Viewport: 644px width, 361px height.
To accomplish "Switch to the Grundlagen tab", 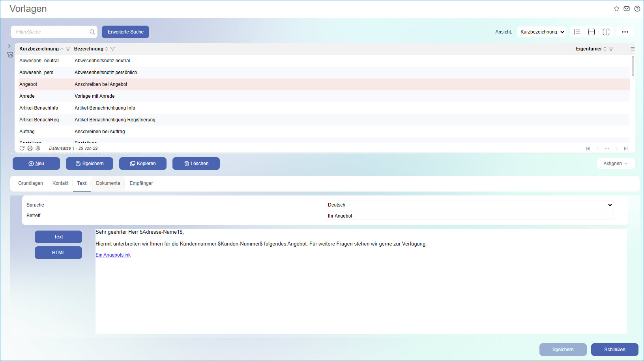I will point(30,183).
